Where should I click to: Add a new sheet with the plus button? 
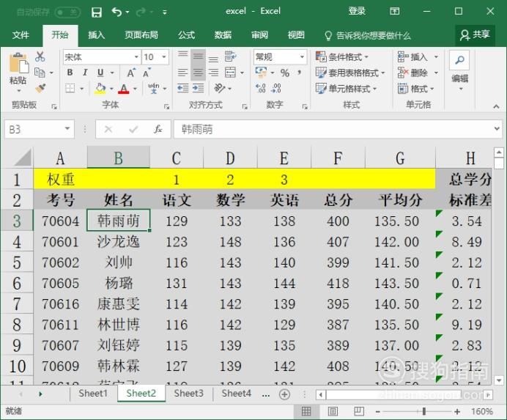tap(284, 394)
